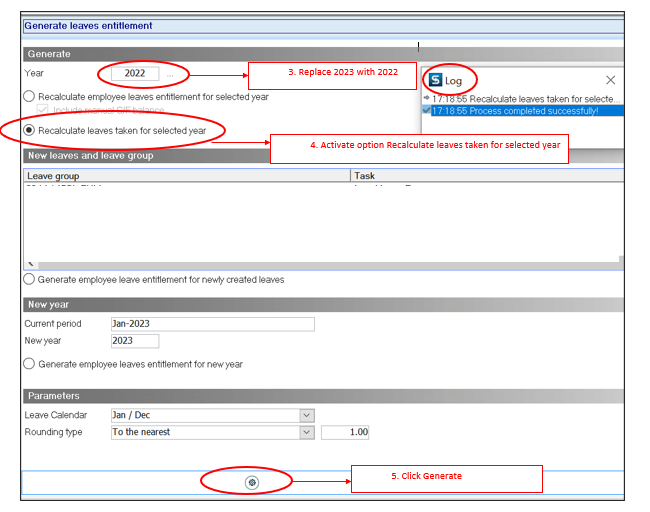The image size is (650, 512).
Task: Click the checkmark icon beside Process completed
Action: coord(427,111)
